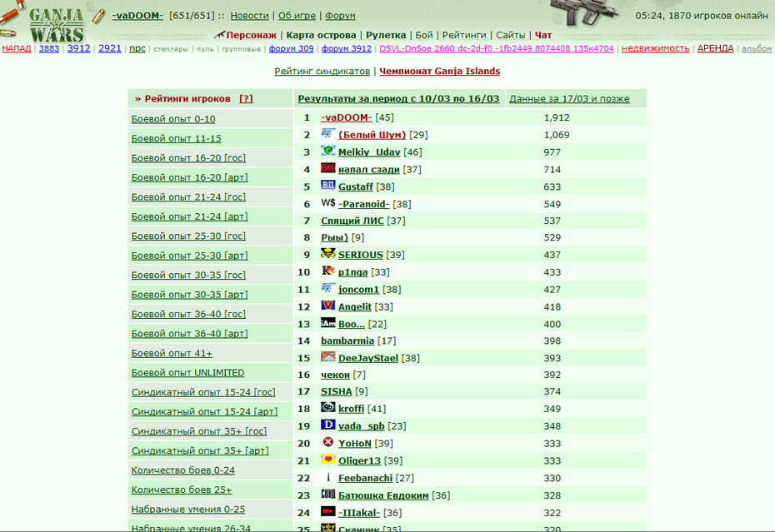Image resolution: width=775 pixels, height=532 pixels.
Task: Select Синдикатный опыт 35+ [арт] rating
Action: (x=200, y=450)
